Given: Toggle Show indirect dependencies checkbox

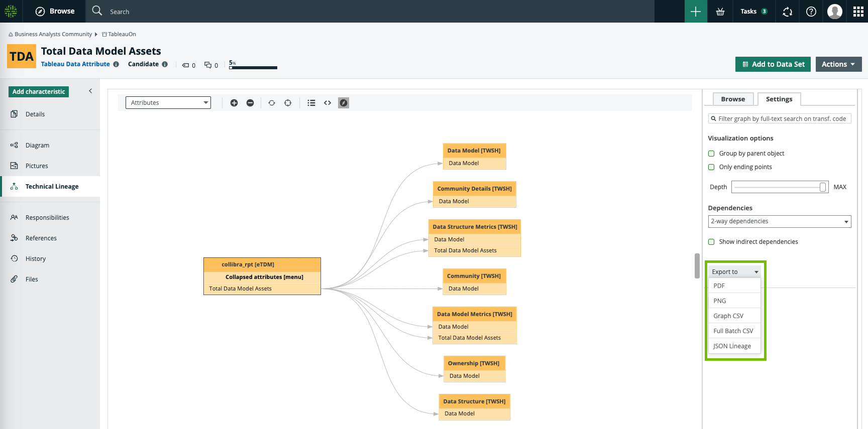Looking at the screenshot, I should [x=711, y=242].
